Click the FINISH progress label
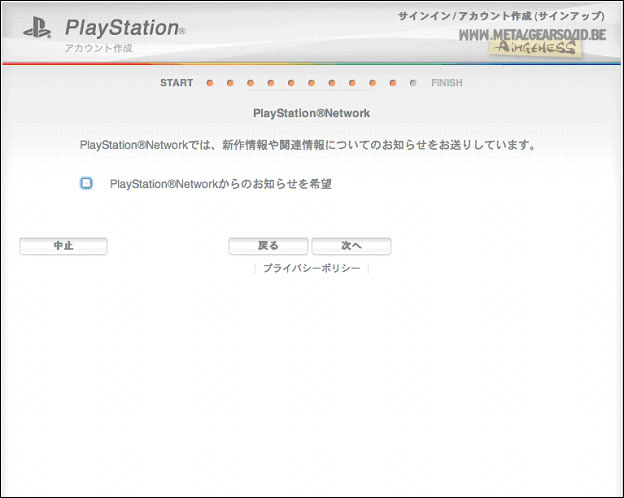 [x=447, y=83]
